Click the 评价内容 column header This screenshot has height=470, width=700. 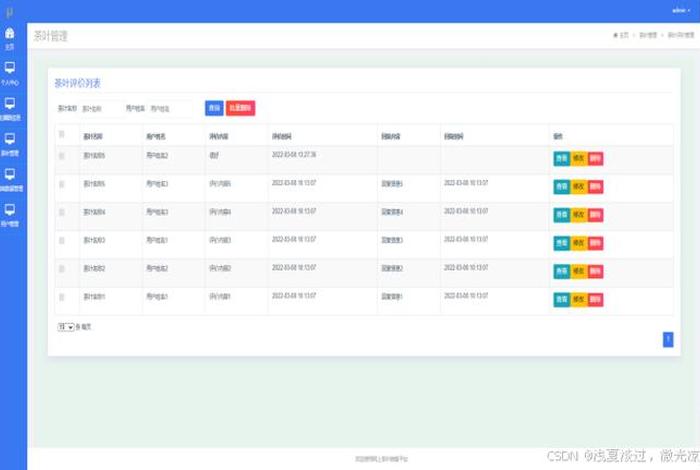219,137
